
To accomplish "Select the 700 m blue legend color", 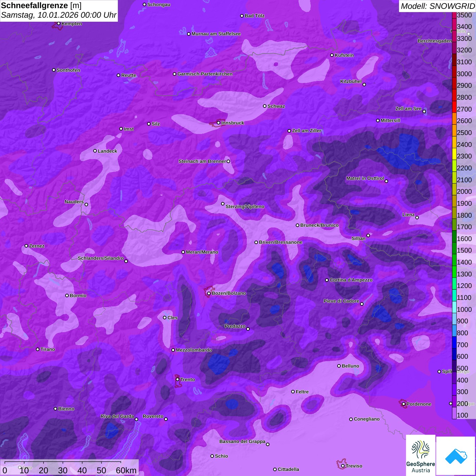I will (454, 342).
